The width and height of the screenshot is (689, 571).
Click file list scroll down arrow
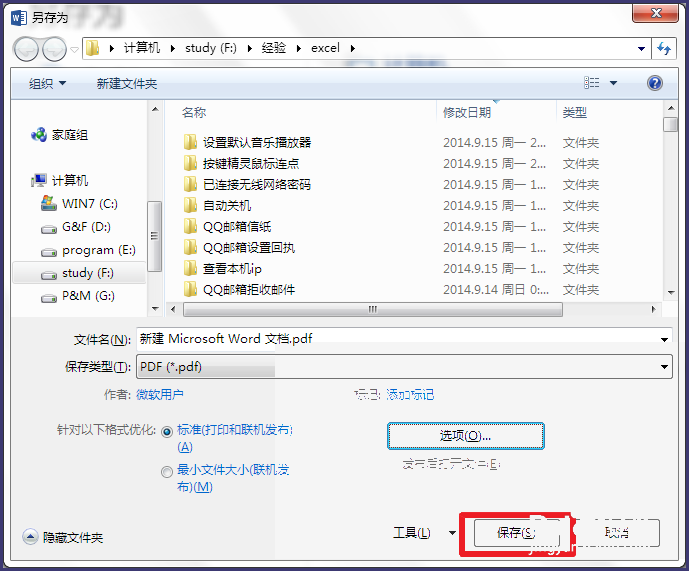pyautogui.click(x=671, y=292)
